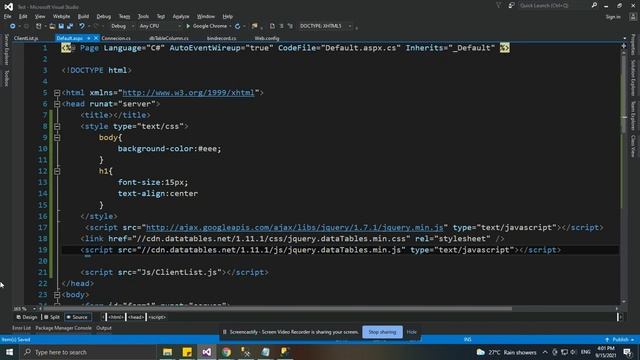Switch to the Web.config tab
640x360 pixels.
coord(267,38)
